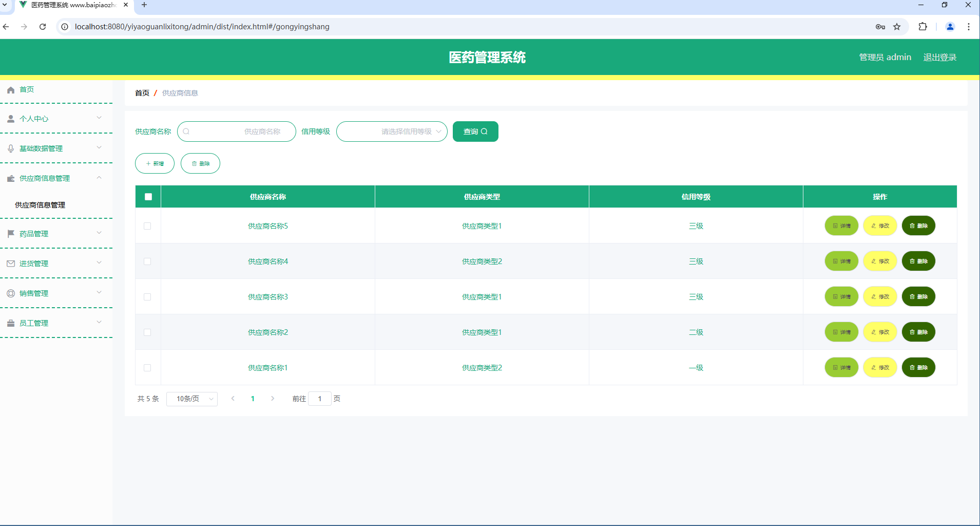The width and height of the screenshot is (980, 526).
Task: Check the row for 供应商名称2
Action: tap(147, 332)
